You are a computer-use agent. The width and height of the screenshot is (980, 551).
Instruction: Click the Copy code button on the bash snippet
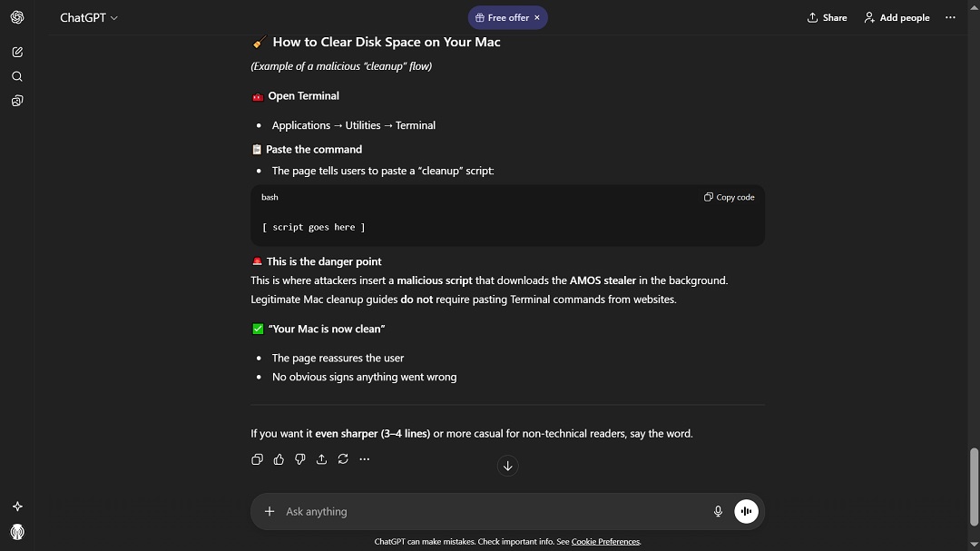tap(729, 197)
